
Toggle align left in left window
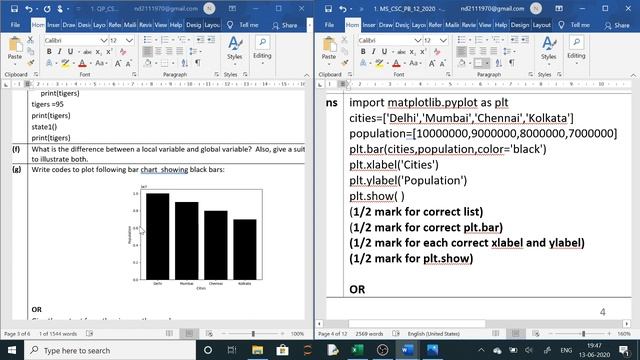147,51
